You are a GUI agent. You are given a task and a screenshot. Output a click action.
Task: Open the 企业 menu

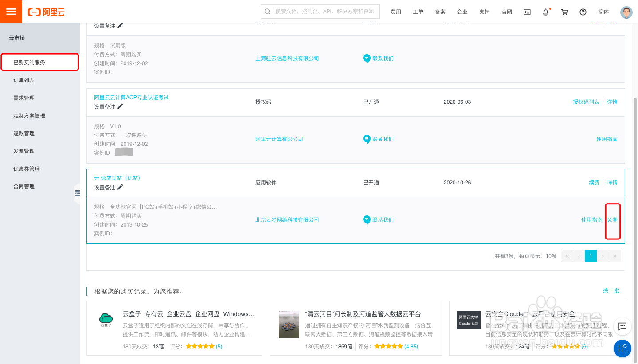click(462, 12)
